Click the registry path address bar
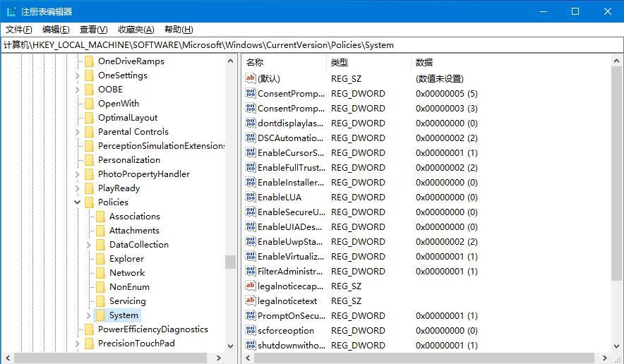The image size is (624, 364). coord(311,45)
